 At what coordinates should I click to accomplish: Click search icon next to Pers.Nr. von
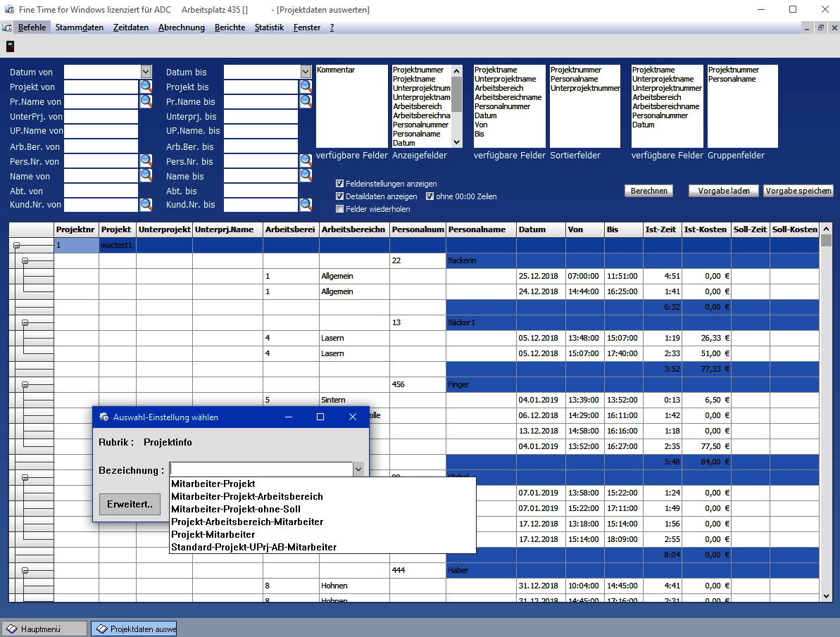tap(146, 160)
